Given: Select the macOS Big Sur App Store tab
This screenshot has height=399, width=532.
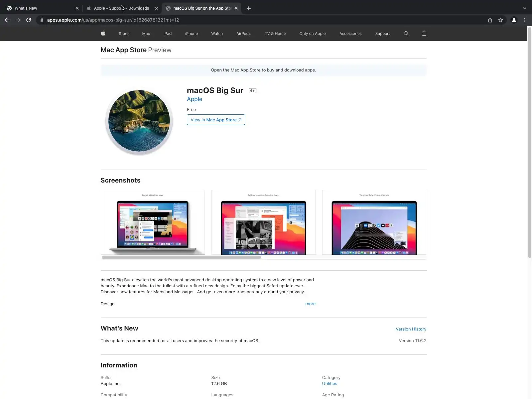Looking at the screenshot, I should coord(201,8).
